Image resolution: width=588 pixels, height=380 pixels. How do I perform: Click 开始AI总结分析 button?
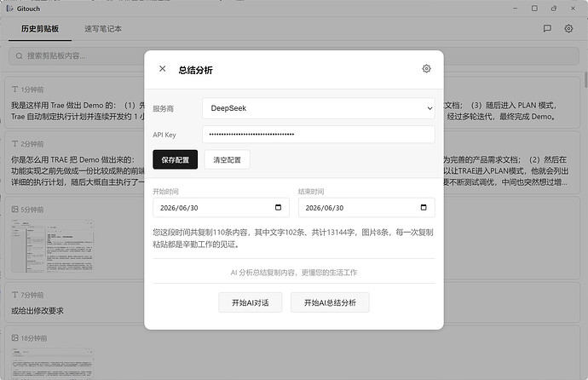[330, 302]
